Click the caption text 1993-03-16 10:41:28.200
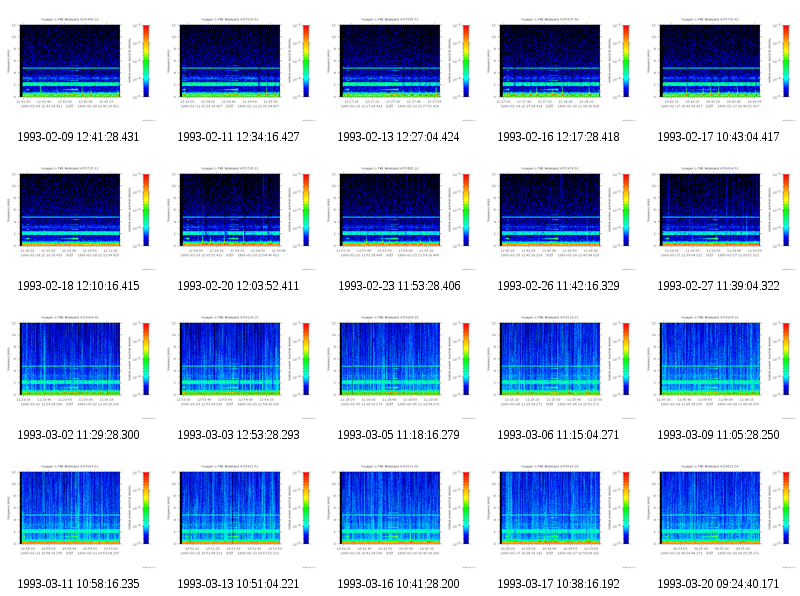800x596 pixels. [398, 584]
